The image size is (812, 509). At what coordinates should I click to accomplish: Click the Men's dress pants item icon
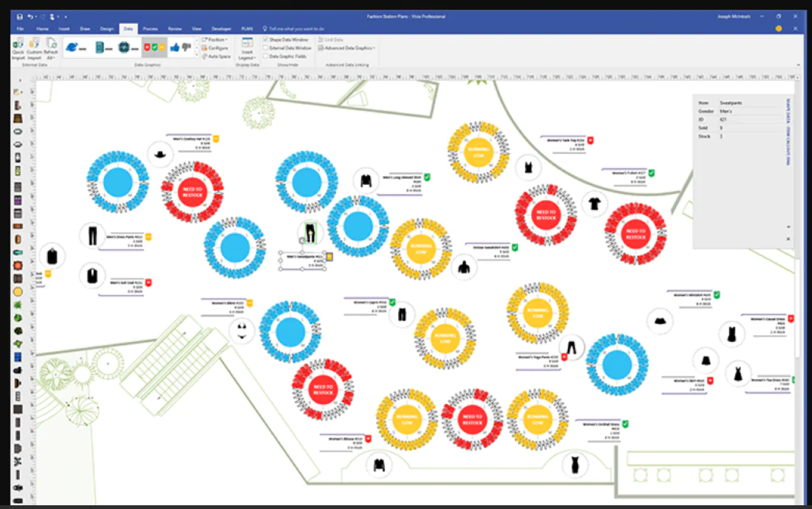[x=92, y=235]
